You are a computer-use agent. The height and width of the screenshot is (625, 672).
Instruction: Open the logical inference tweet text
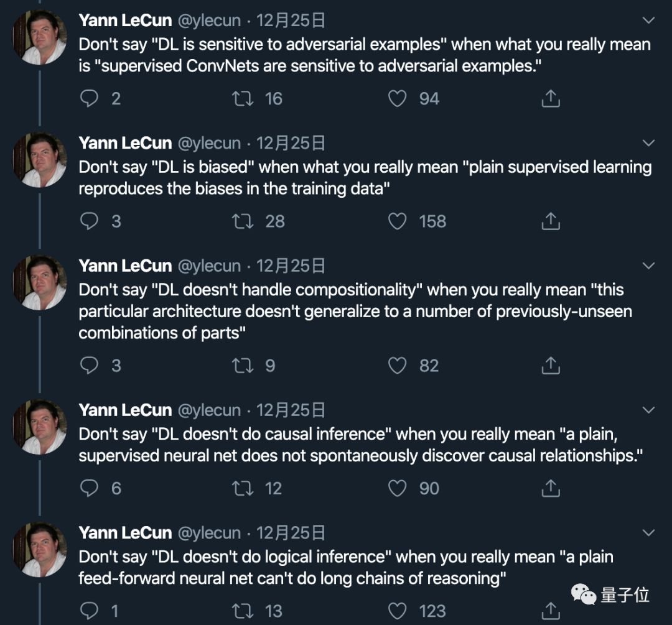[345, 567]
